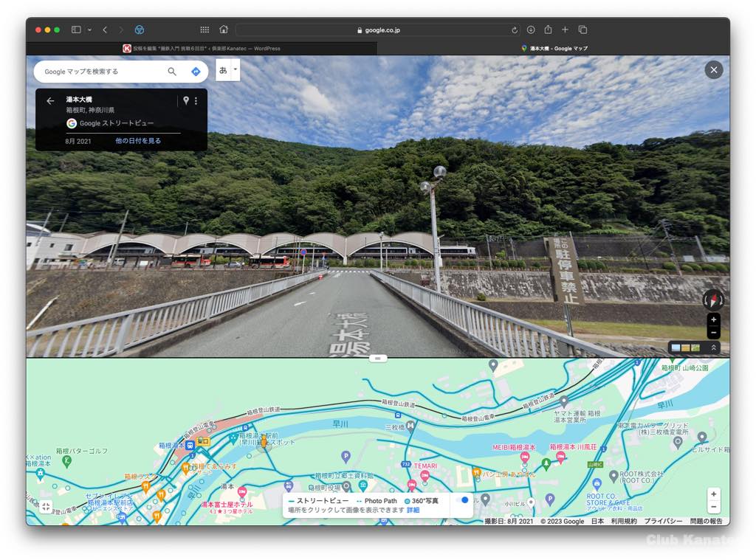Click the fullscreen collapse icon on the map
This screenshot has height=560, width=756.
click(x=46, y=506)
